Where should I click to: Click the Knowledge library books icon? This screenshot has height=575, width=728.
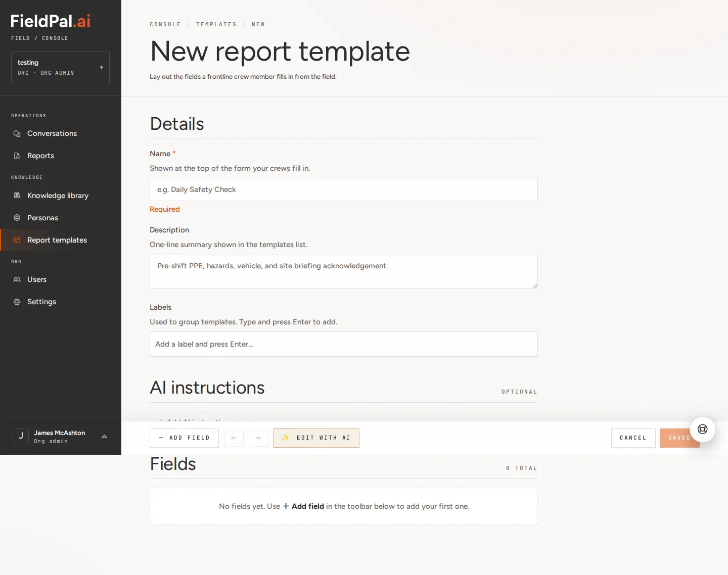point(17,196)
